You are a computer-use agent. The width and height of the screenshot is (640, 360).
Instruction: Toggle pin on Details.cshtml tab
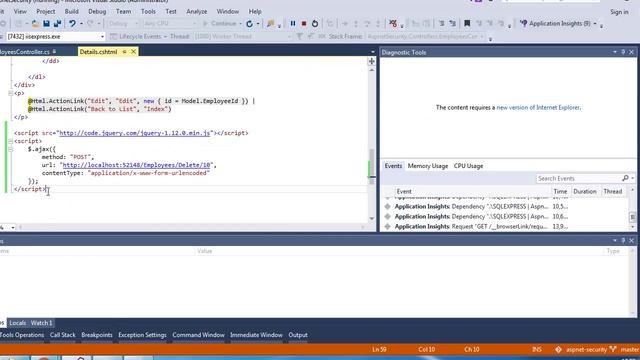pyautogui.click(x=124, y=52)
